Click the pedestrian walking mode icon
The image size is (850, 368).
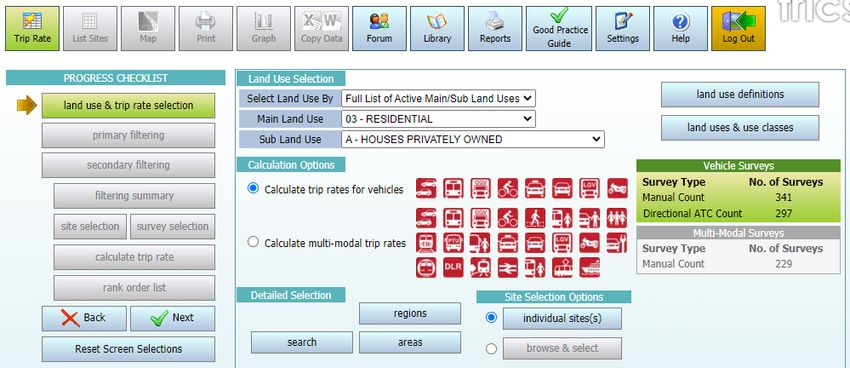tap(535, 218)
